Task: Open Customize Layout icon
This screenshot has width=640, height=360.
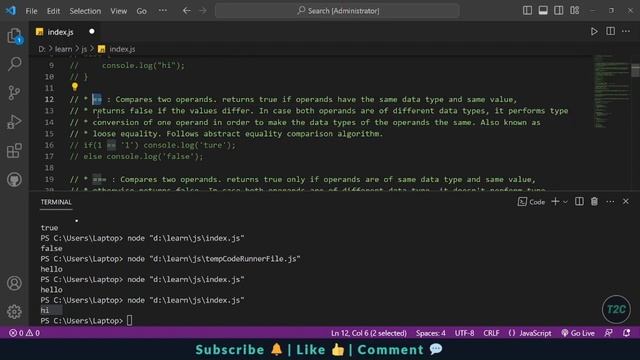Action: (574, 11)
